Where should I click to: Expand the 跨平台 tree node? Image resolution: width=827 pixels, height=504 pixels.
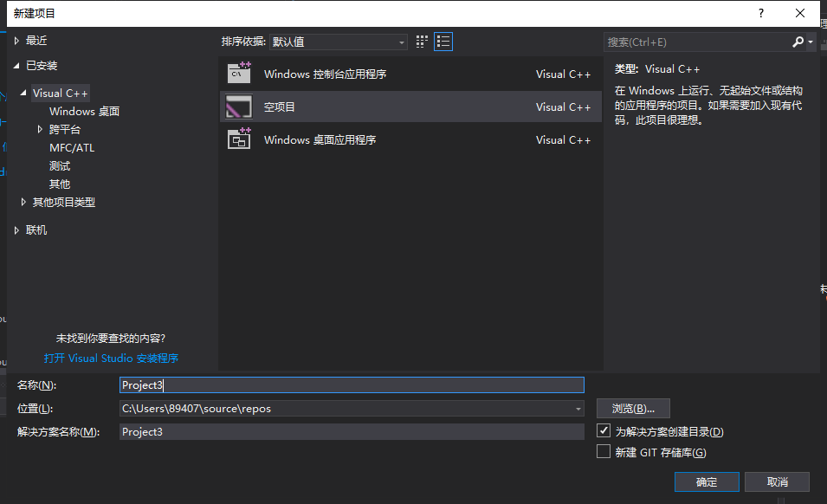click(x=40, y=129)
